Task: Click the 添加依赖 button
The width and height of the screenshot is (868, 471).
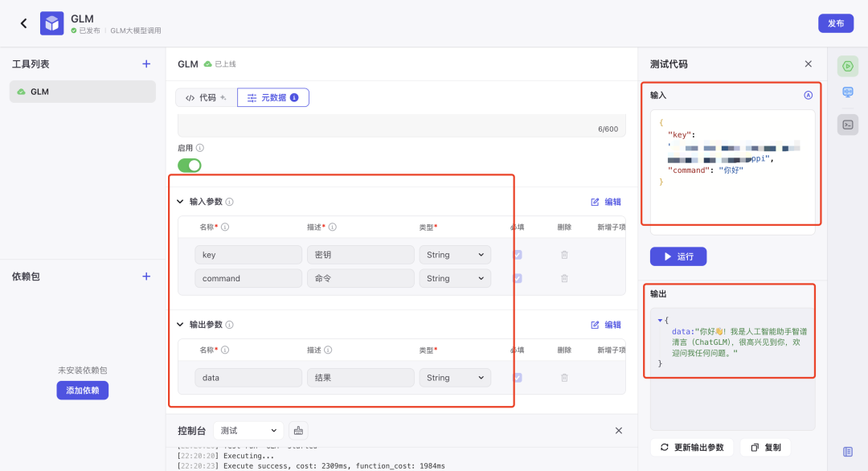Action: point(83,390)
